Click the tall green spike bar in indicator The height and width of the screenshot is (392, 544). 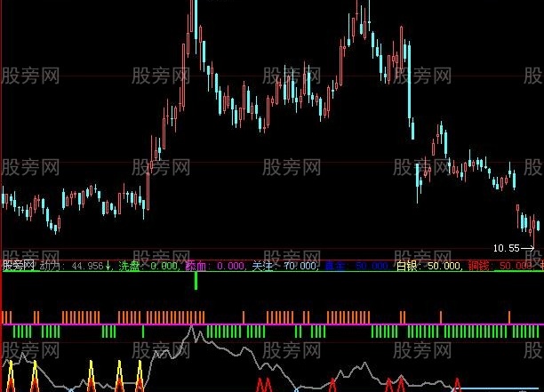coord(196,280)
